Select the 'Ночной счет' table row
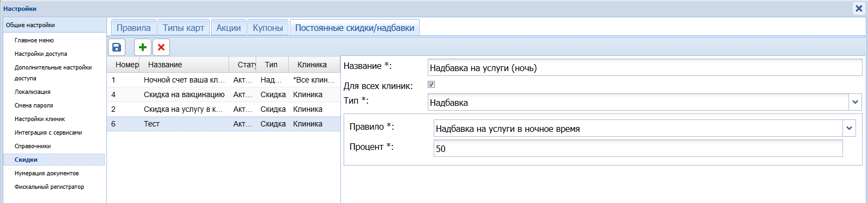868x203 pixels. (x=224, y=80)
